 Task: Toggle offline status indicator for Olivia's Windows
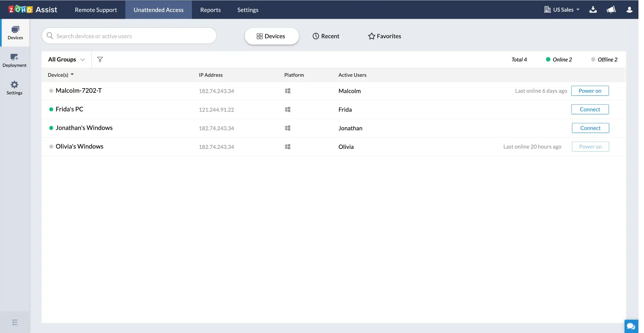point(51,147)
